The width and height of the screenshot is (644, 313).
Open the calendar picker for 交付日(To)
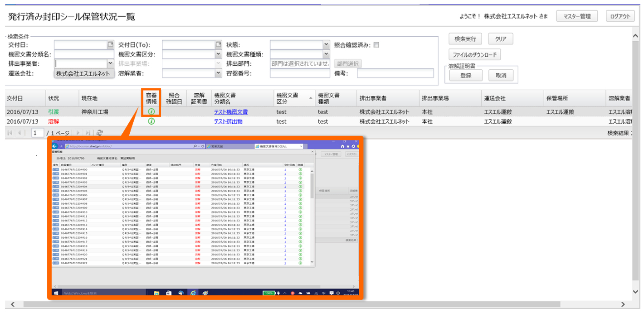pyautogui.click(x=218, y=44)
